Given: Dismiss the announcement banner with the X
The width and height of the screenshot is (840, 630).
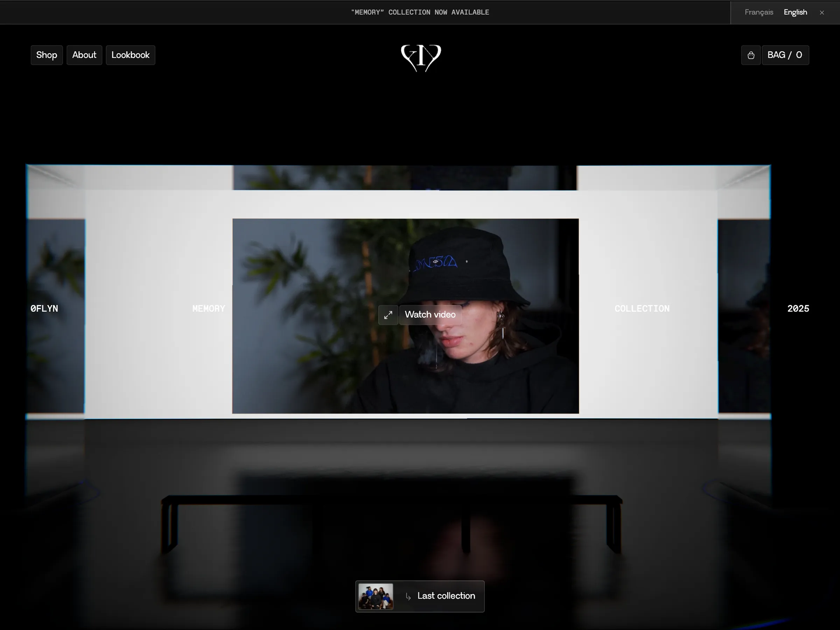Looking at the screenshot, I should click(822, 13).
